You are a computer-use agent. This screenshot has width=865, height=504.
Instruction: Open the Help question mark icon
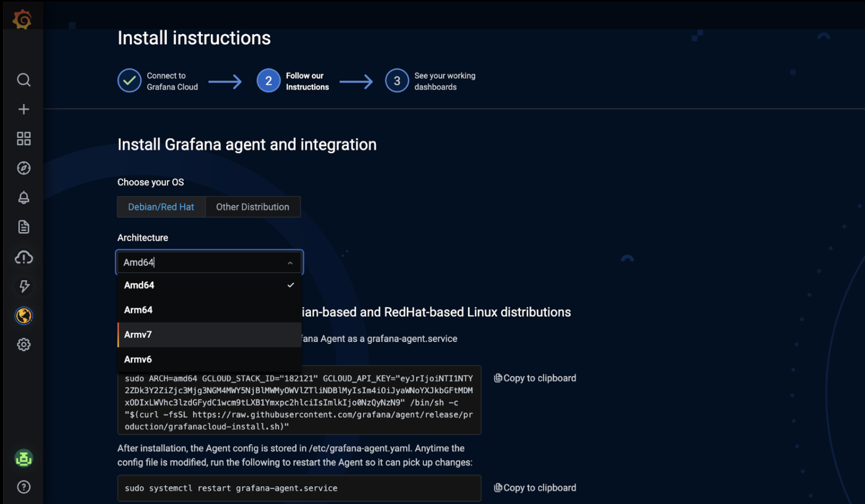tap(23, 487)
